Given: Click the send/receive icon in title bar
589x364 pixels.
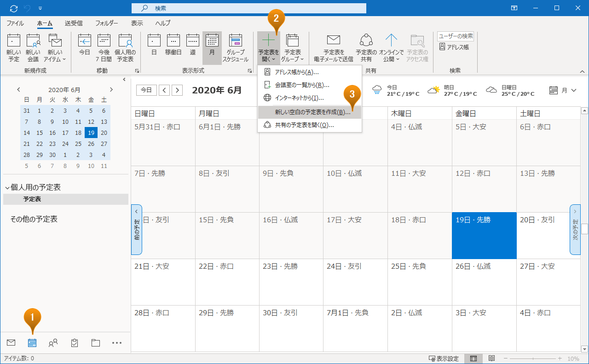Looking at the screenshot, I should tap(14, 8).
